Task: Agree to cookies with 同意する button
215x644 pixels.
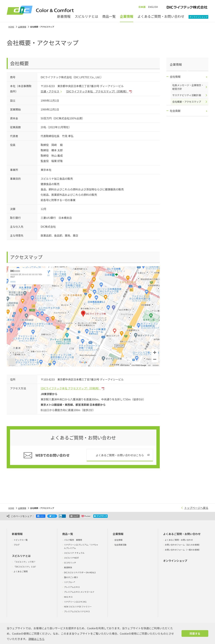Action: (x=195, y=633)
